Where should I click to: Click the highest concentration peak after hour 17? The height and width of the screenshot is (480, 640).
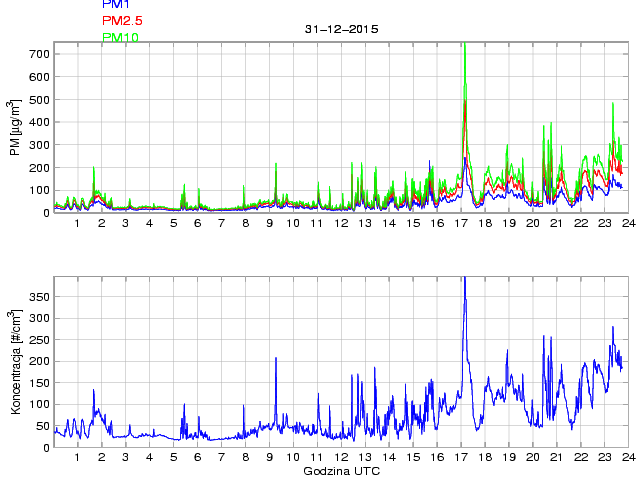tap(465, 280)
